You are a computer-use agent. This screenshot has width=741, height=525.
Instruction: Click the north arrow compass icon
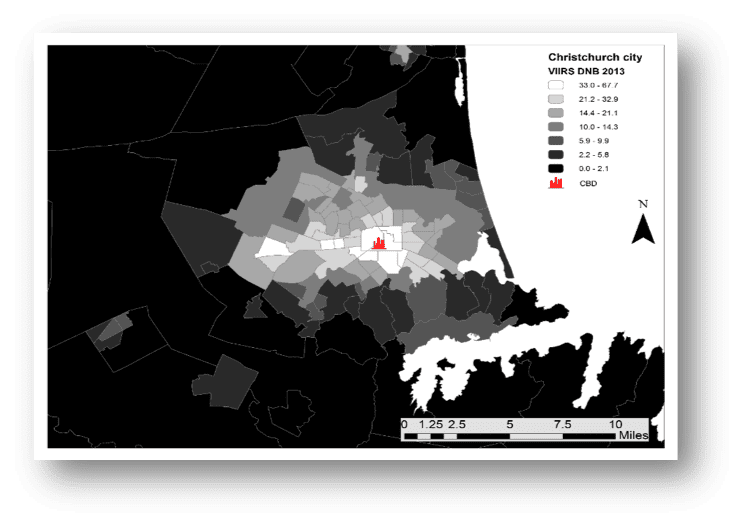pyautogui.click(x=642, y=232)
